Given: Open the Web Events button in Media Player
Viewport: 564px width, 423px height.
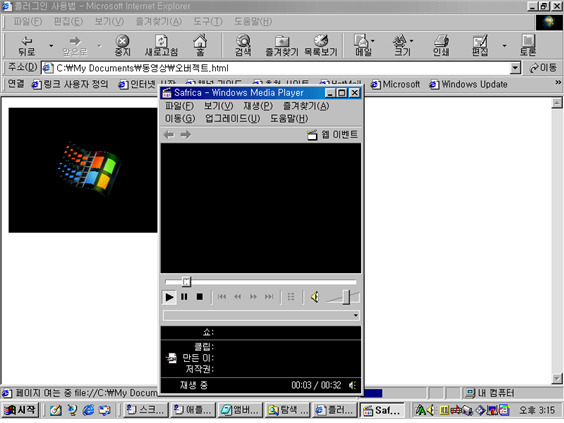Looking at the screenshot, I should [x=332, y=135].
